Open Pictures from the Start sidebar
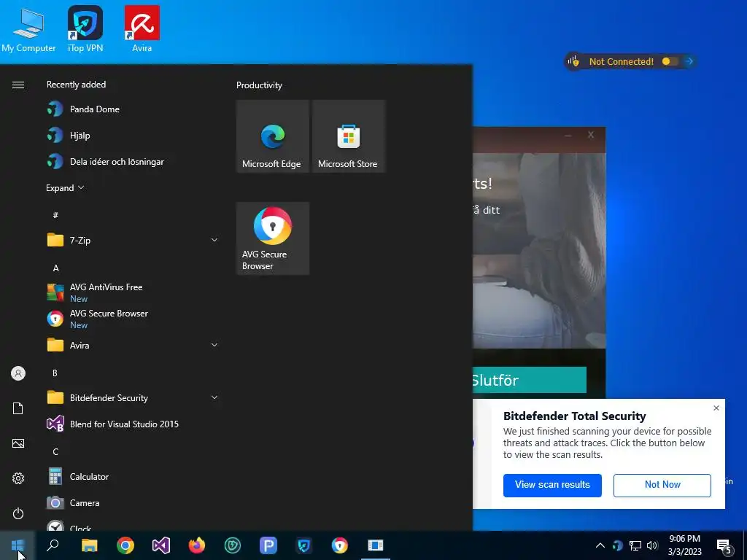The height and width of the screenshot is (560, 747). (18, 443)
